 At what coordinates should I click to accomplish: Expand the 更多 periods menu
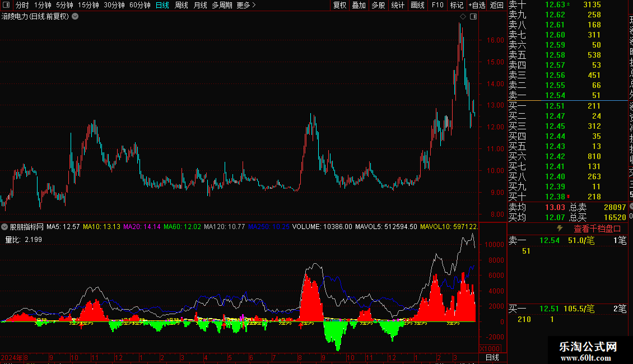point(246,5)
